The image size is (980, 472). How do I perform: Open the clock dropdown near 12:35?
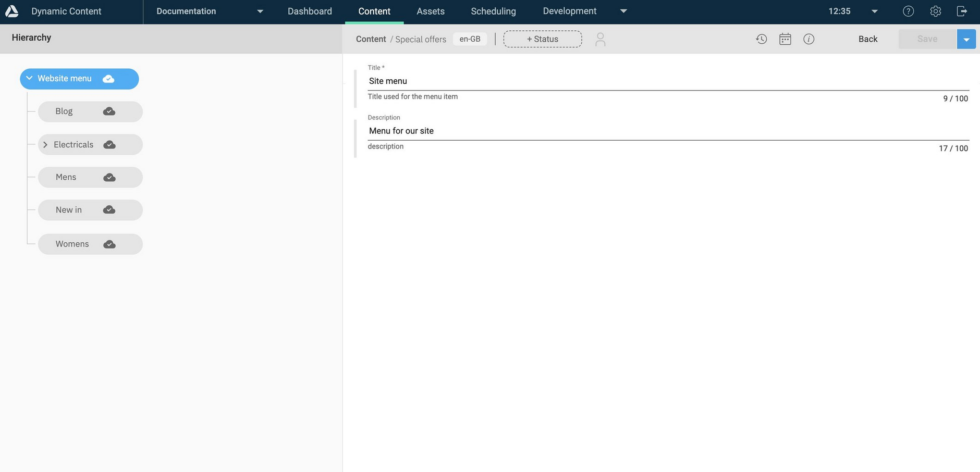pos(874,10)
